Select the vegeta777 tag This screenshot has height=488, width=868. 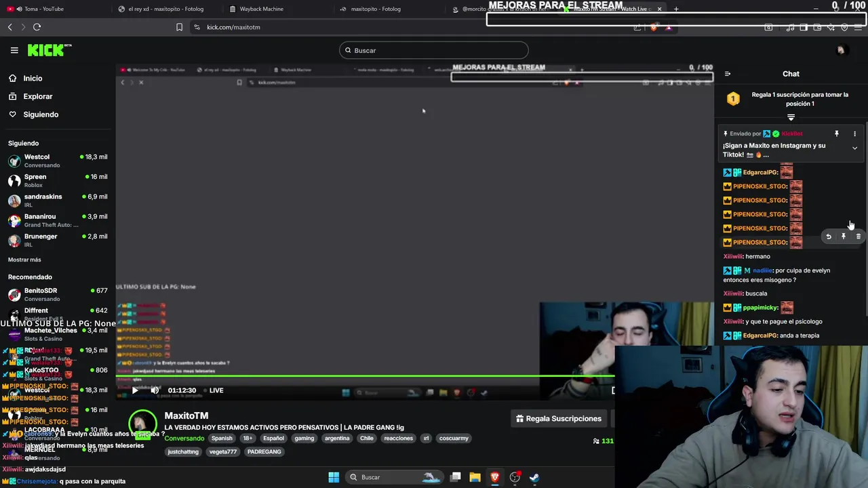click(223, 451)
